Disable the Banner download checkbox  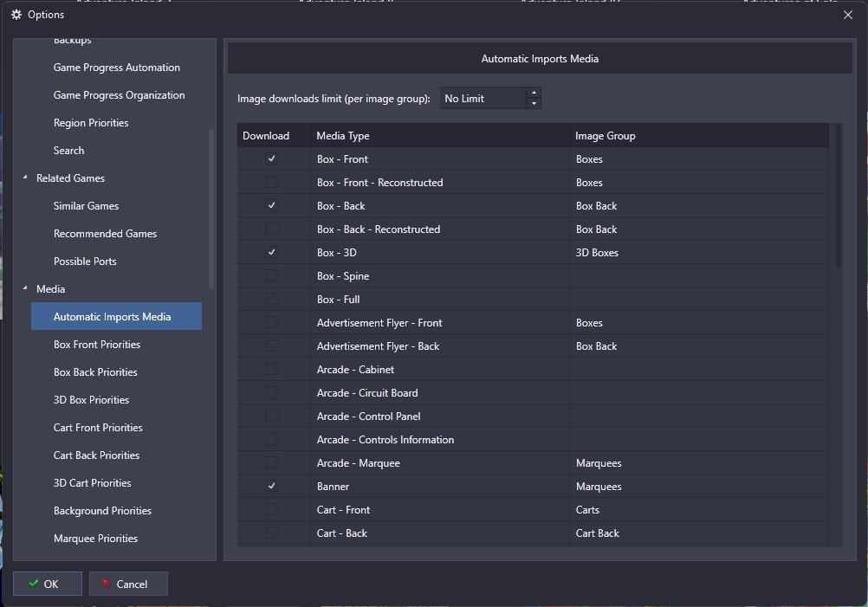(271, 487)
